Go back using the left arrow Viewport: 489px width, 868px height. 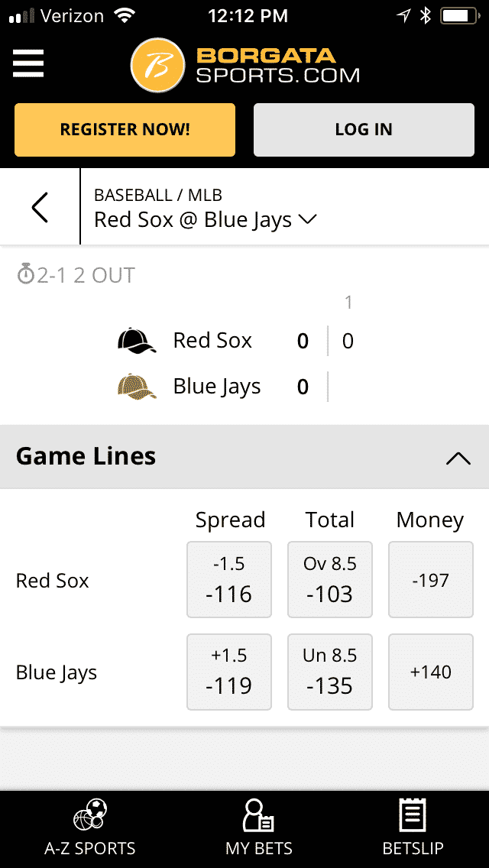tap(40, 207)
